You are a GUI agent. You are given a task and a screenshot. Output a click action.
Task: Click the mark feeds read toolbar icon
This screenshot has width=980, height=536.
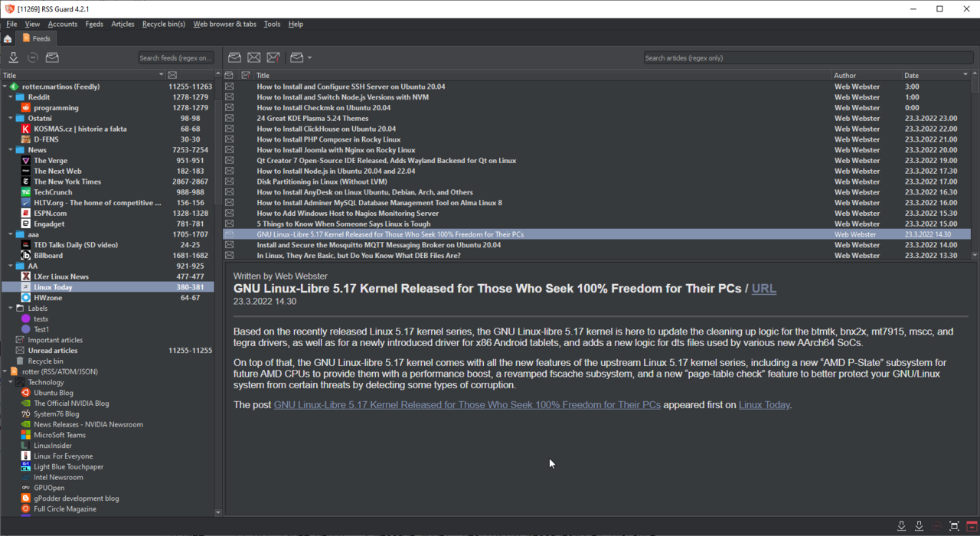pos(52,57)
